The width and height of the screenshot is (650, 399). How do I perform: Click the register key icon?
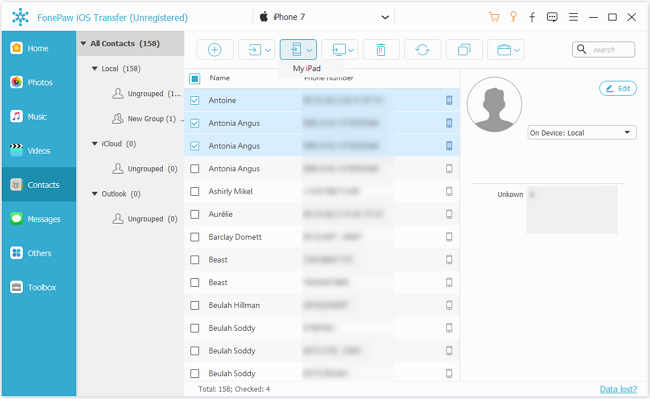513,17
